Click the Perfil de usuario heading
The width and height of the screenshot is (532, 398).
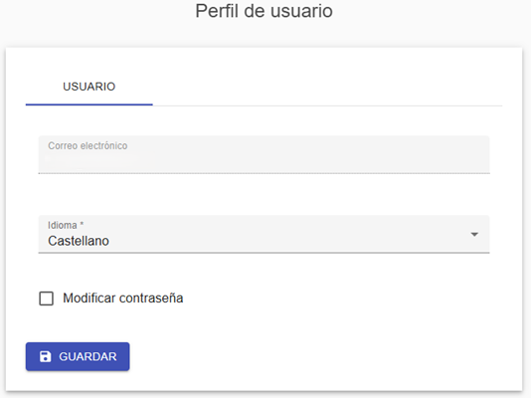(x=264, y=11)
